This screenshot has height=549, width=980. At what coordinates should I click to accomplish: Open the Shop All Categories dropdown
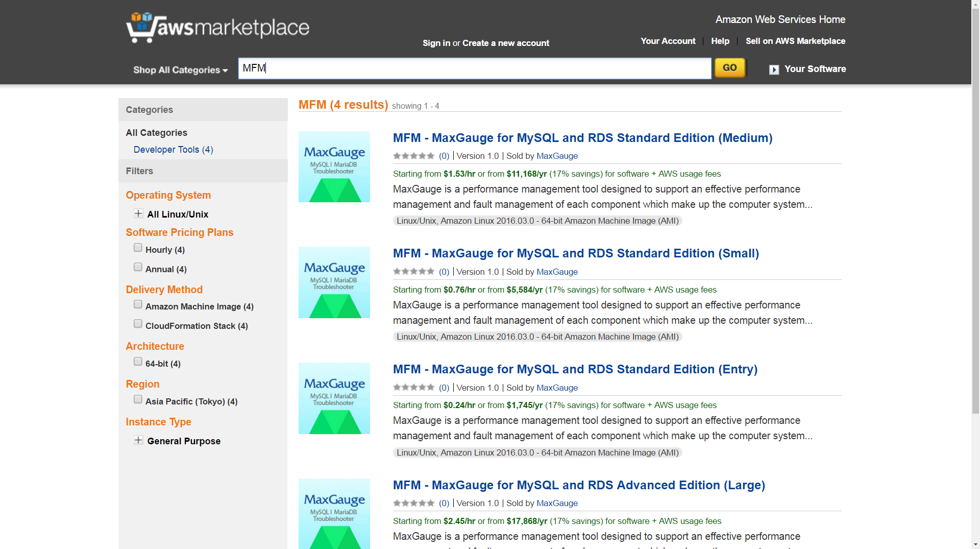click(x=180, y=70)
